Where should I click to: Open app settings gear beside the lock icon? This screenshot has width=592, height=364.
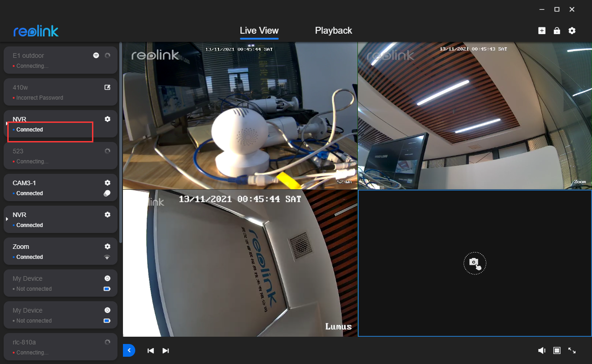pyautogui.click(x=572, y=30)
